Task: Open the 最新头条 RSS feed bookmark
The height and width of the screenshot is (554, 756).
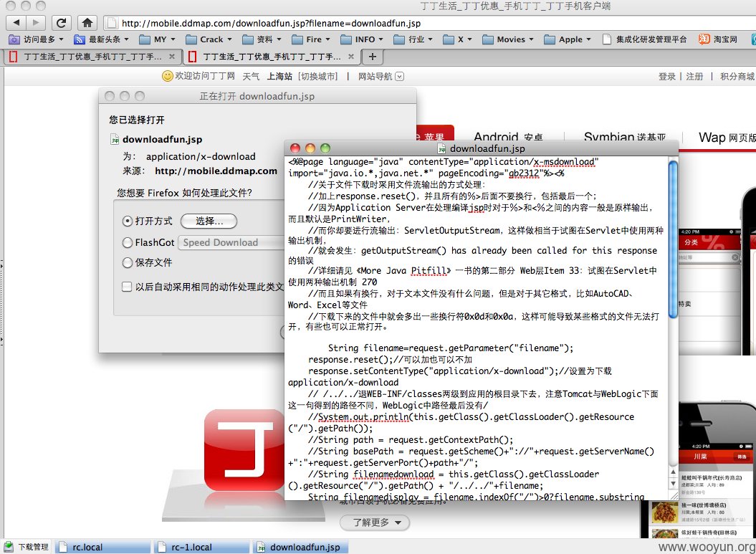Action: coord(101,39)
